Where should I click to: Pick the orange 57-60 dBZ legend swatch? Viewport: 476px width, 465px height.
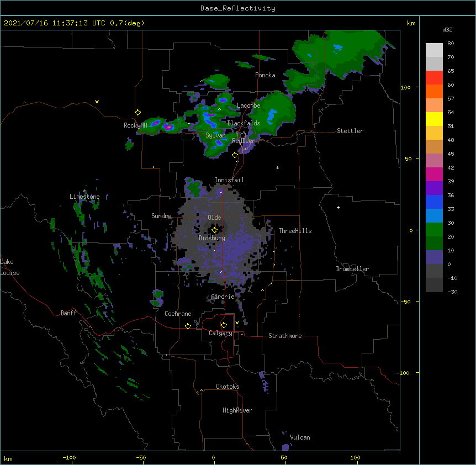click(x=434, y=91)
